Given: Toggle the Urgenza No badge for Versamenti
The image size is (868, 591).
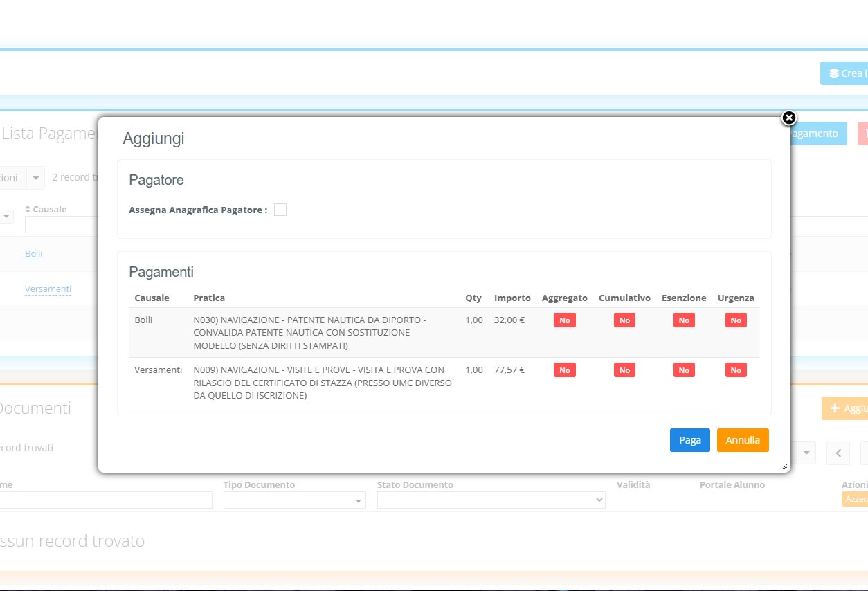Looking at the screenshot, I should [x=735, y=370].
